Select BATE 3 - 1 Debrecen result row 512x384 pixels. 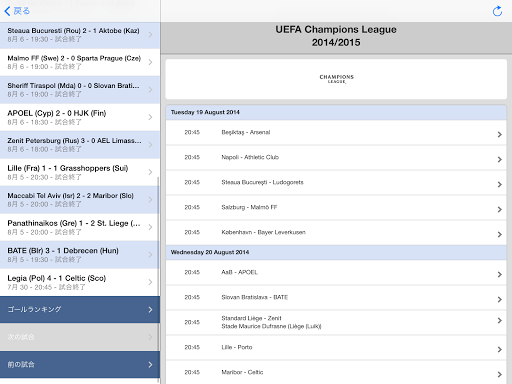(80, 255)
